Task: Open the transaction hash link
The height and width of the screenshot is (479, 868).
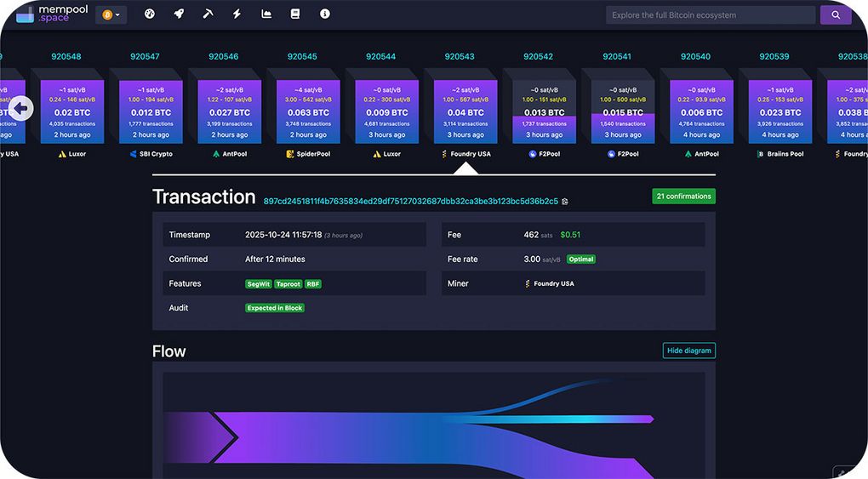Action: [410, 202]
